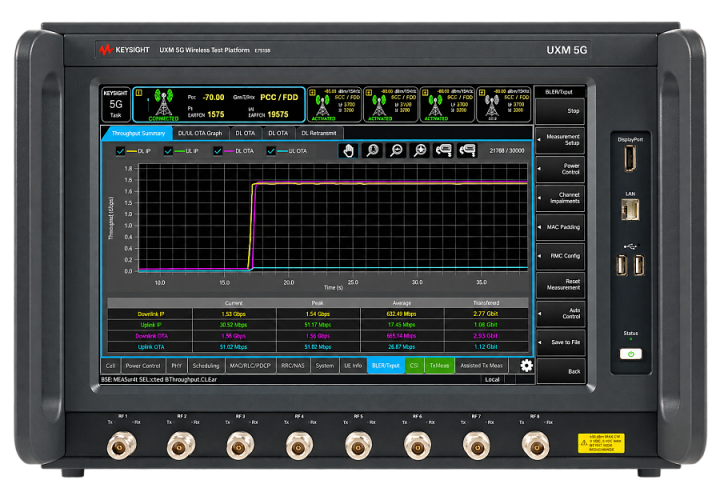Open the Assisted Tx Meas tab
Image resolution: width=720 pixels, height=480 pixels.
click(482, 366)
